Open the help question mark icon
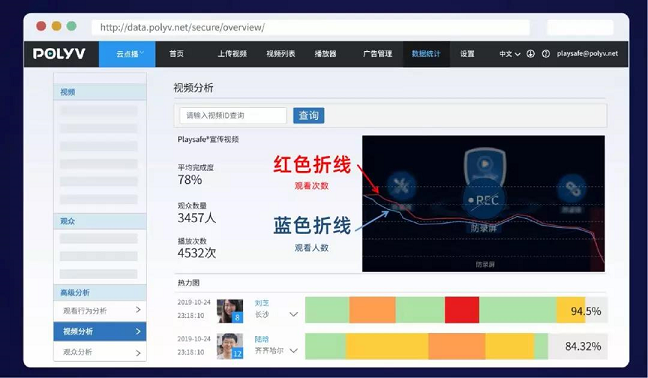 546,54
